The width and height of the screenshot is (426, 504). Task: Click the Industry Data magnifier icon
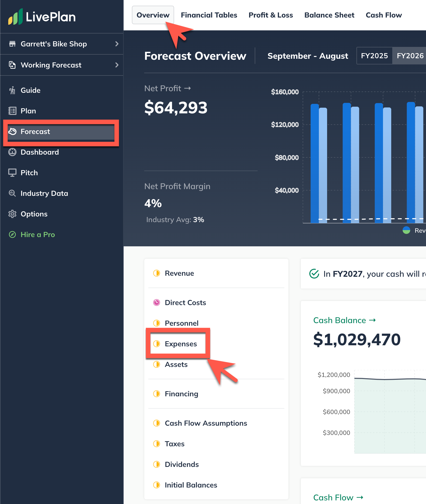click(12, 193)
